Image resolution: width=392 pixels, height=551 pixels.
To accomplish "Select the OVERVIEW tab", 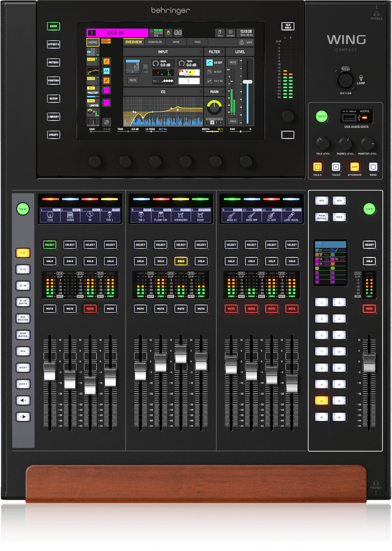I will 134,42.
